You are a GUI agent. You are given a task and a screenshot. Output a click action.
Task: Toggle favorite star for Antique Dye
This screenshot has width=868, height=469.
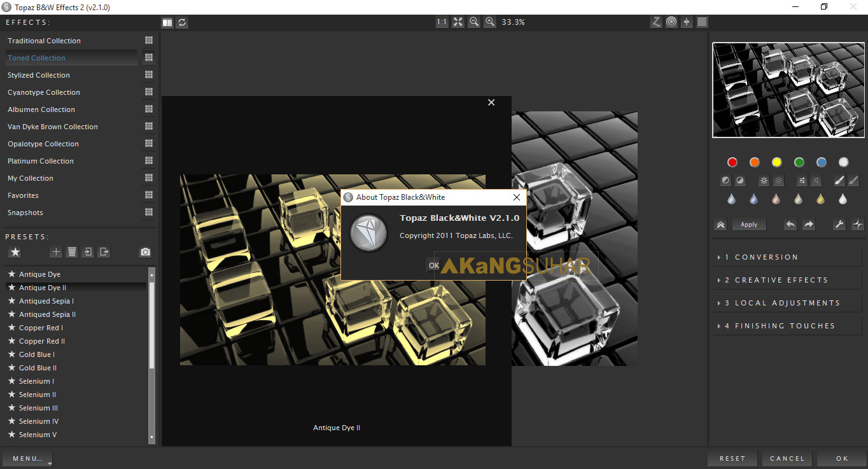click(11, 274)
